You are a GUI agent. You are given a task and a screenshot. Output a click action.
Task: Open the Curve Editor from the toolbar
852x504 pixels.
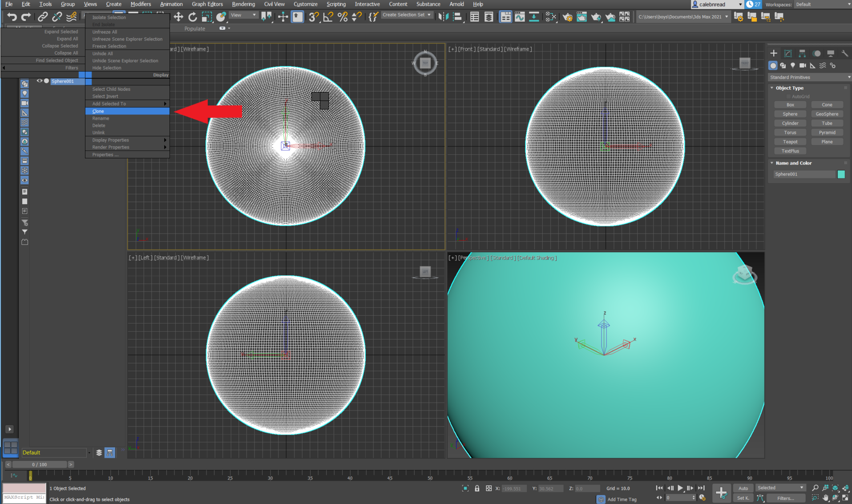click(520, 17)
